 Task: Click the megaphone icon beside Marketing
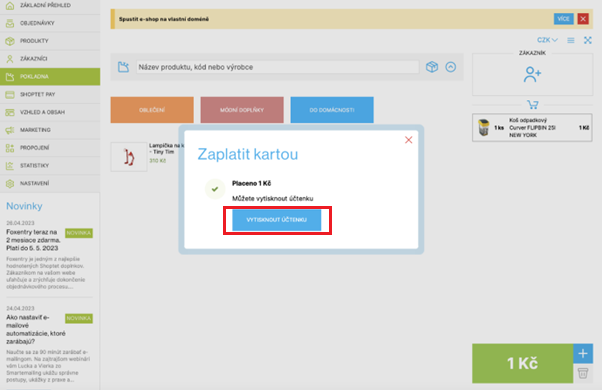[10, 130]
